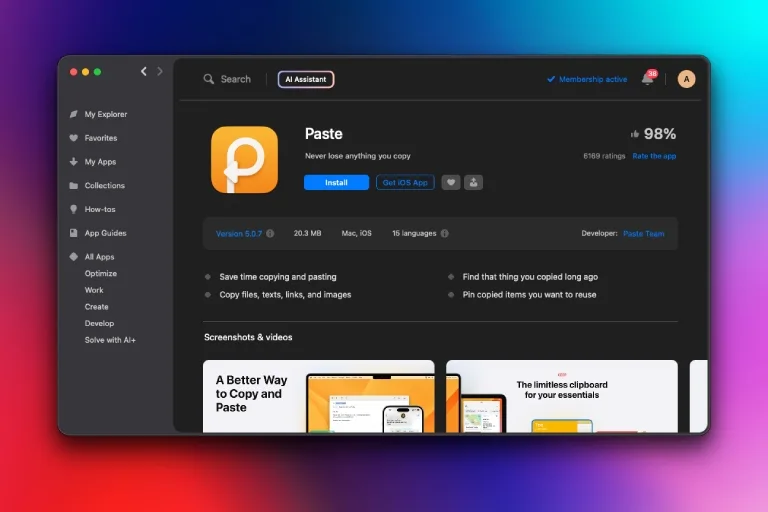The height and width of the screenshot is (512, 768).
Task: Click the All Apps diamond icon
Action: (73, 257)
